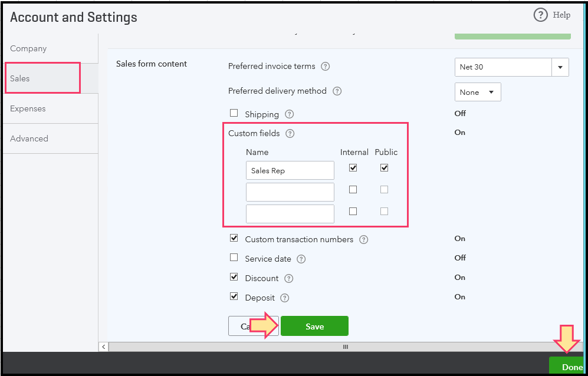Switch to the Advanced tab
Screen dimensions: 588x376
[29, 138]
